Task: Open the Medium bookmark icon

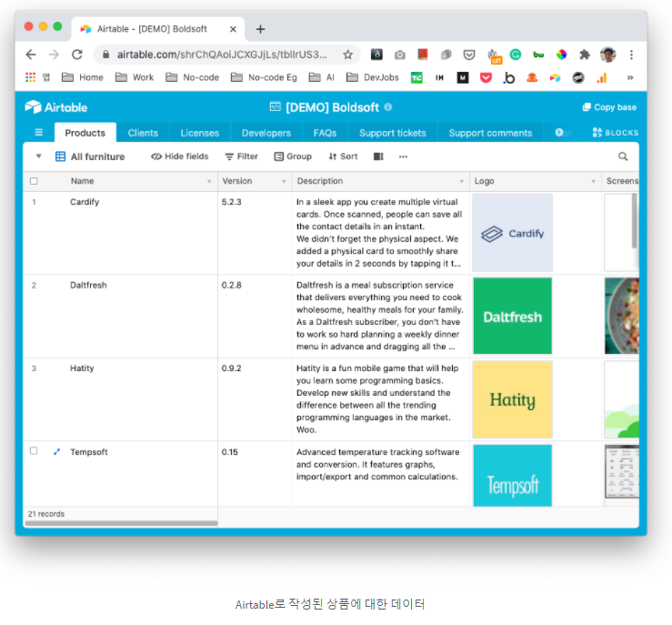Action: coord(463,77)
